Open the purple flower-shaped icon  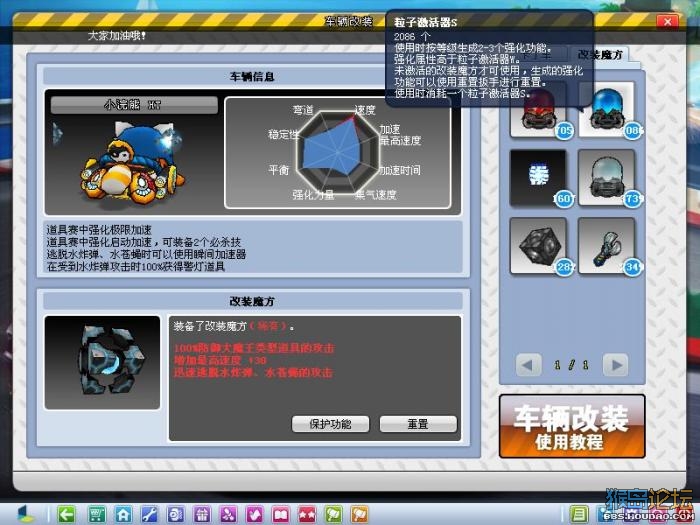pos(228,515)
